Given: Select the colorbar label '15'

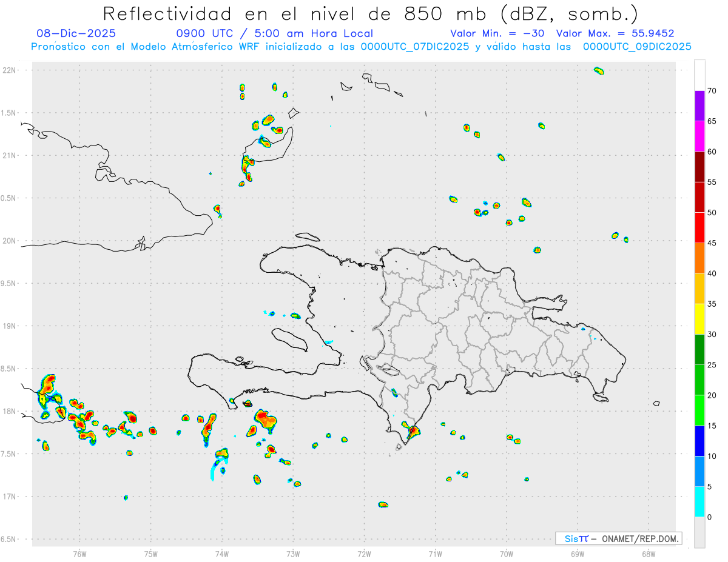Looking at the screenshot, I should click(x=712, y=426).
